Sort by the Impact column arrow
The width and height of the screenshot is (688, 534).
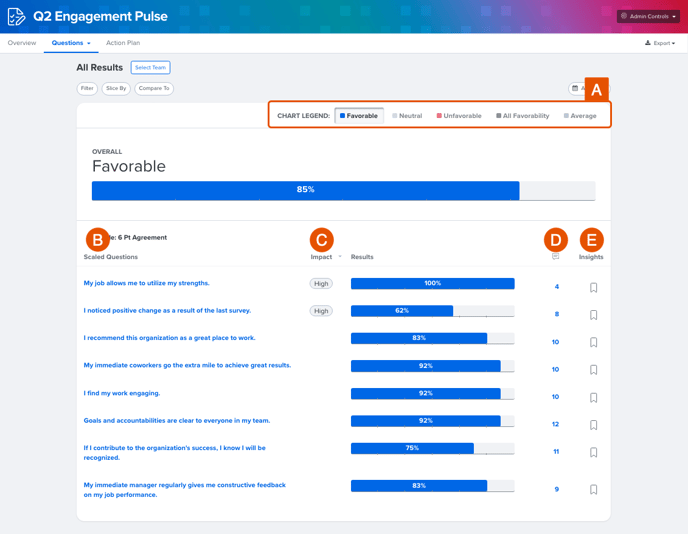coord(340,257)
